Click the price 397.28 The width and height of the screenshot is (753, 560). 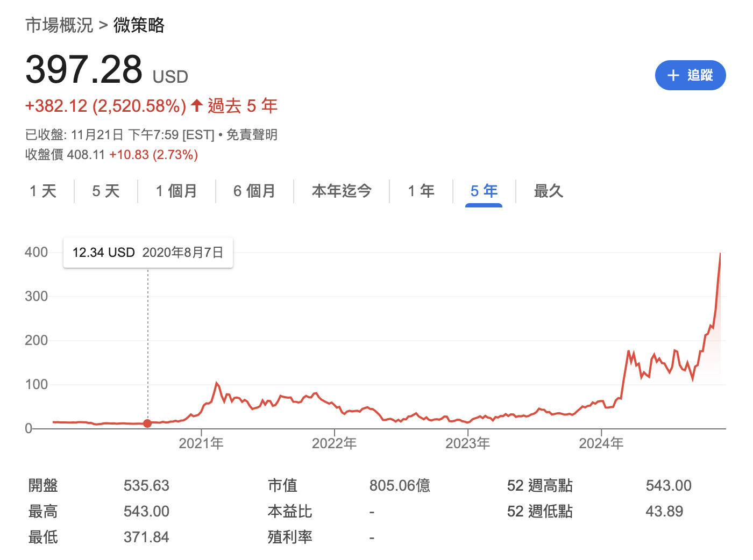coord(84,70)
